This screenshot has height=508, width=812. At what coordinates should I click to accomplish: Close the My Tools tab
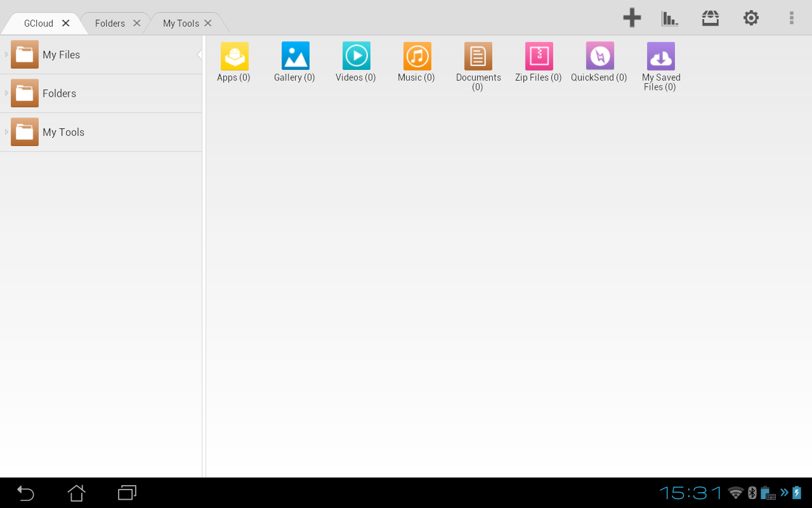pos(207,23)
